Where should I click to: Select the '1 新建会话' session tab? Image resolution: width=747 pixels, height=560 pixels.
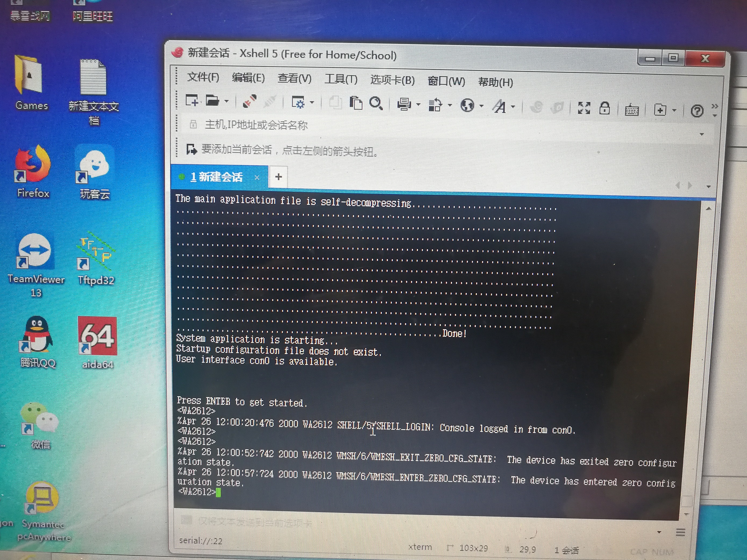216,177
